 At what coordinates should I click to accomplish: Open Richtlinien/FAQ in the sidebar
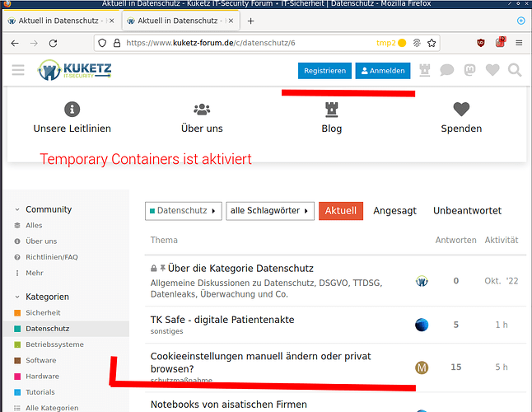click(x=52, y=257)
